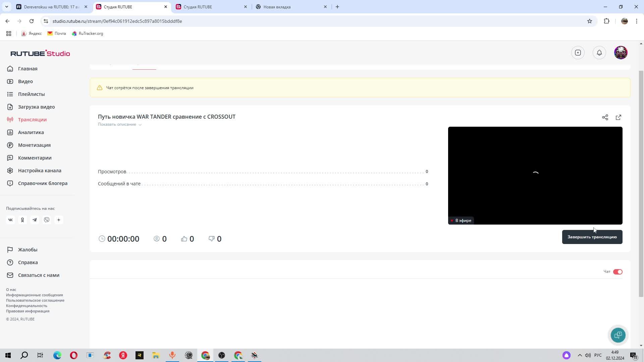Open browser extensions puzzle icon
The image size is (644, 362).
(606, 21)
